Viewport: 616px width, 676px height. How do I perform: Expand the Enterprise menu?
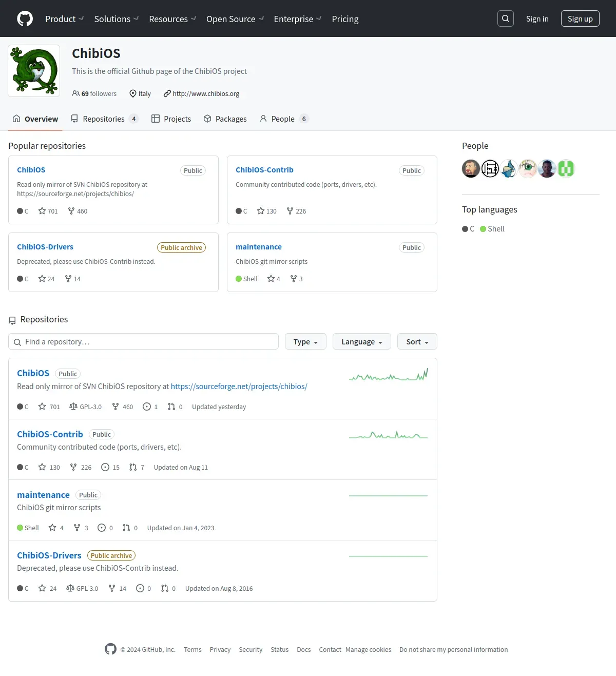(298, 18)
